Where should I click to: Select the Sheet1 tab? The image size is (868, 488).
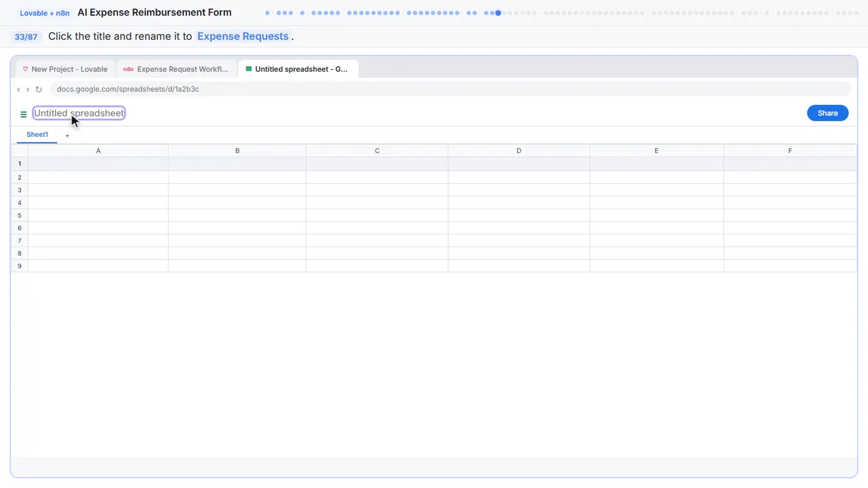click(37, 135)
